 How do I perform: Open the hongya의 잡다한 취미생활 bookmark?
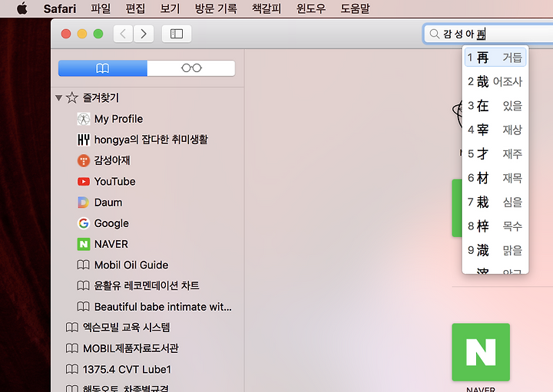pyautogui.click(x=151, y=140)
